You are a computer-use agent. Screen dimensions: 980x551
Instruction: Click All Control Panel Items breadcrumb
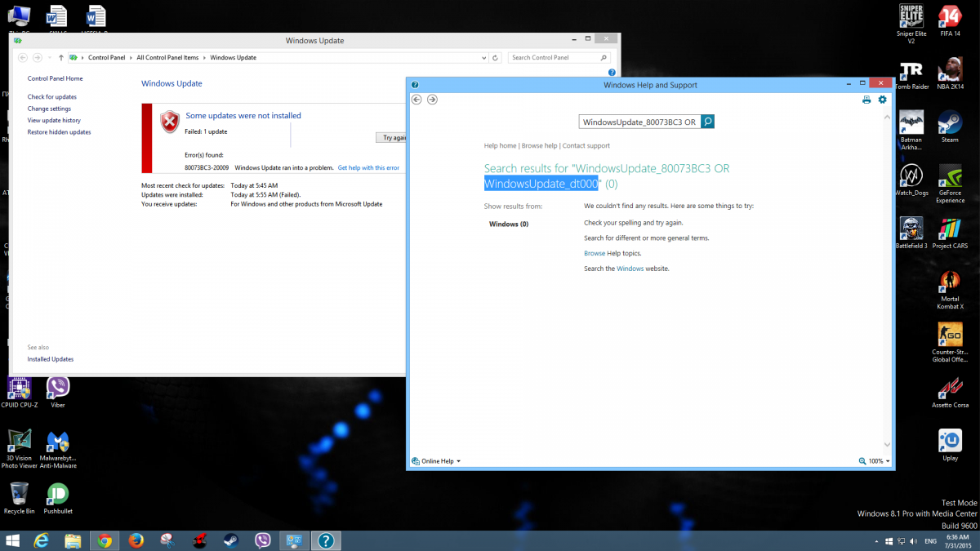(x=167, y=58)
